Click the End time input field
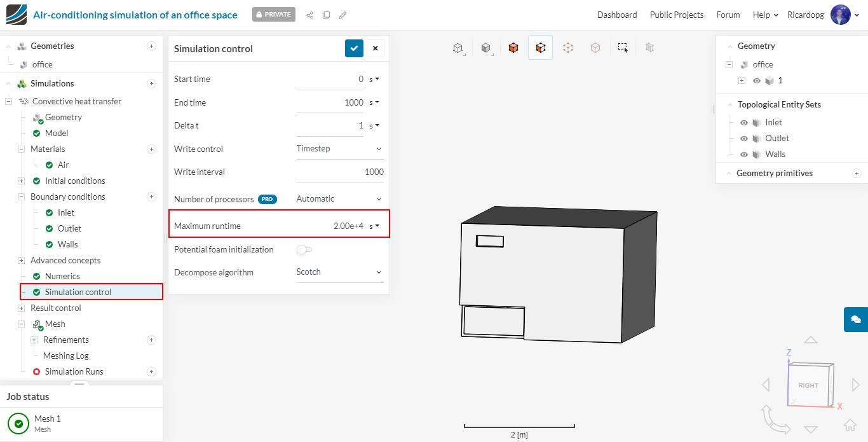This screenshot has height=442, width=868. [330, 102]
